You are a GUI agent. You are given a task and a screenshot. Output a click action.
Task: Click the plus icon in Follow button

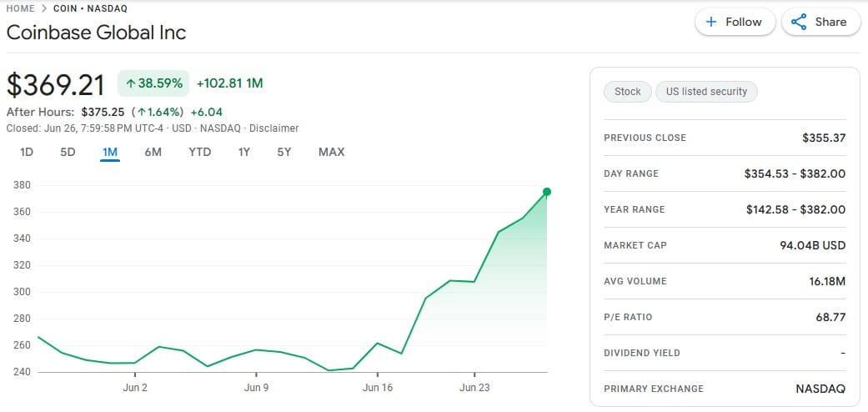[711, 23]
